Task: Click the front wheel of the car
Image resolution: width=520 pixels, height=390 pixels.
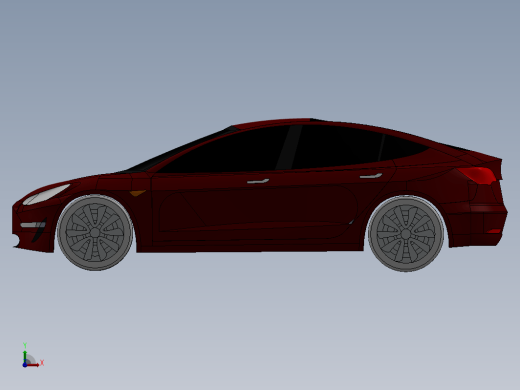Action: click(95, 233)
